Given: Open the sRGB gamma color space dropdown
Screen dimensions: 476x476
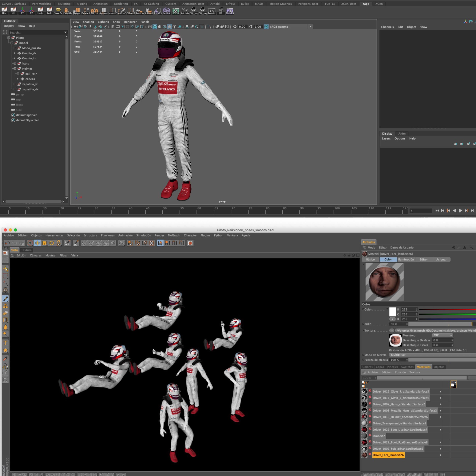Looking at the screenshot, I should point(310,27).
